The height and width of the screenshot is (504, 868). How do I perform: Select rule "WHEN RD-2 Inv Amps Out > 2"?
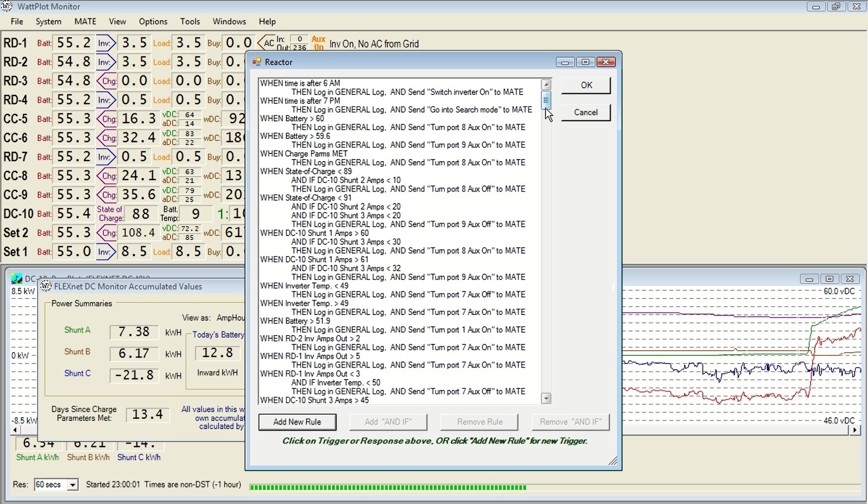(x=310, y=338)
